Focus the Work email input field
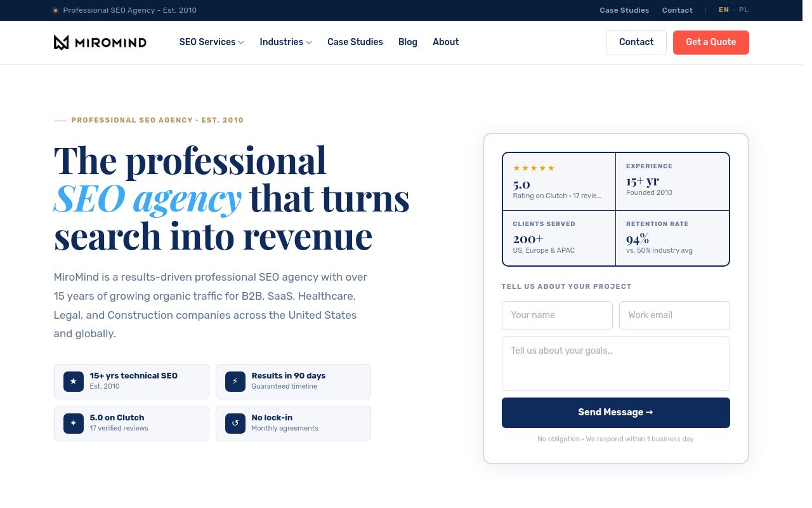Image resolution: width=812 pixels, height=508 pixels. click(674, 316)
